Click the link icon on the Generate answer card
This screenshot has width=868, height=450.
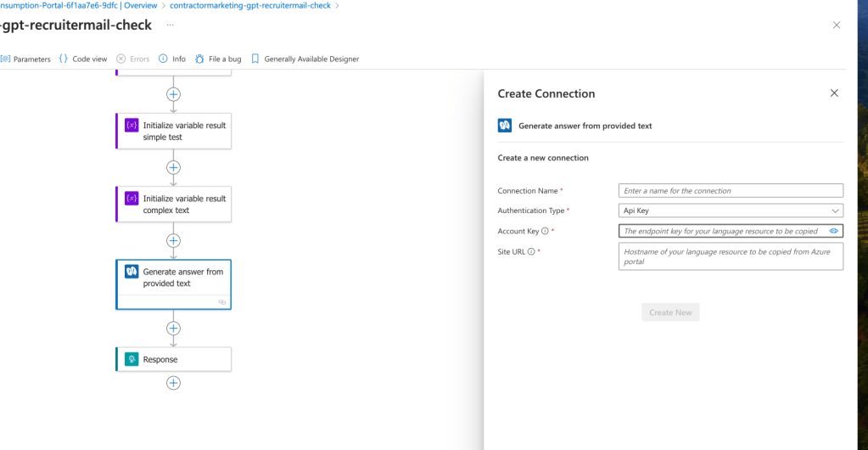[x=222, y=302]
